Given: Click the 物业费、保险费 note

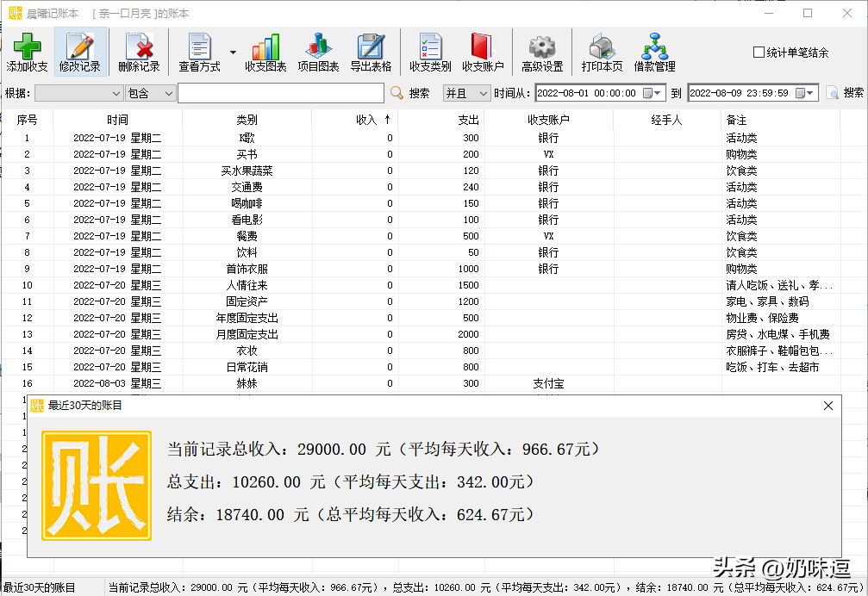Looking at the screenshot, I should [x=762, y=318].
